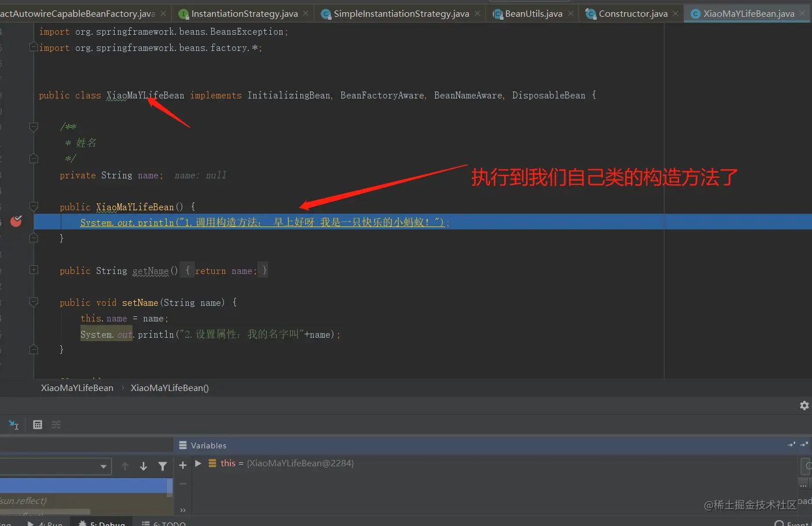This screenshot has width=812, height=526.
Task: Click the getName method name
Action: point(150,271)
